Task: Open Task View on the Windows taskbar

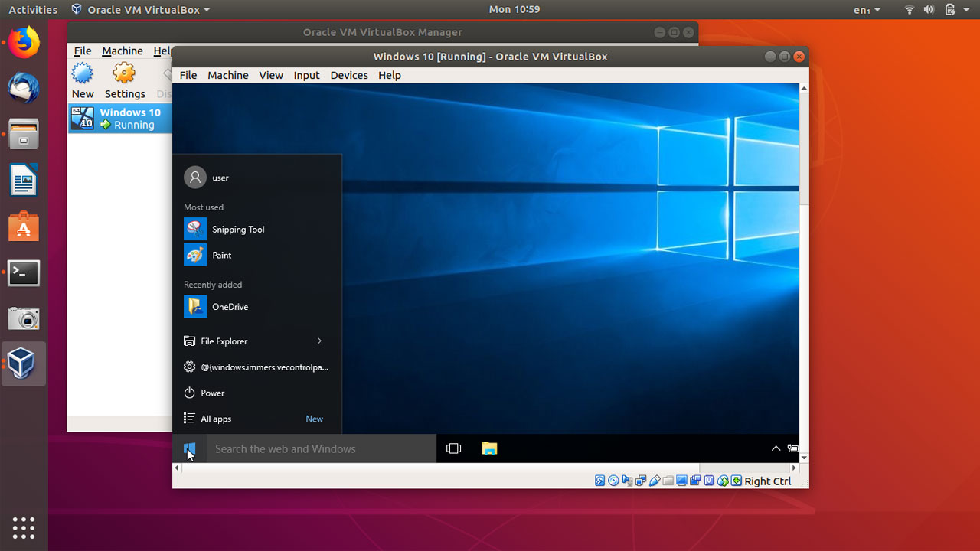Action: point(453,448)
